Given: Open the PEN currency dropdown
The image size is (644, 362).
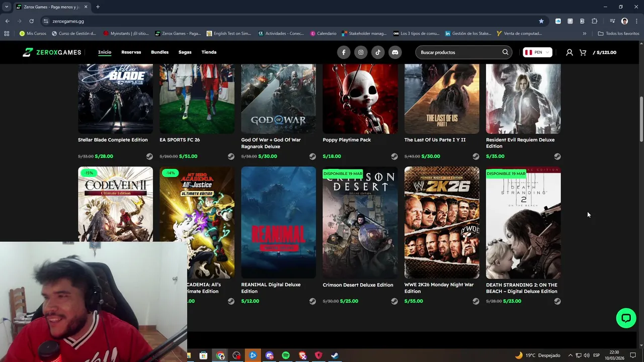Looking at the screenshot, I should pos(537,52).
